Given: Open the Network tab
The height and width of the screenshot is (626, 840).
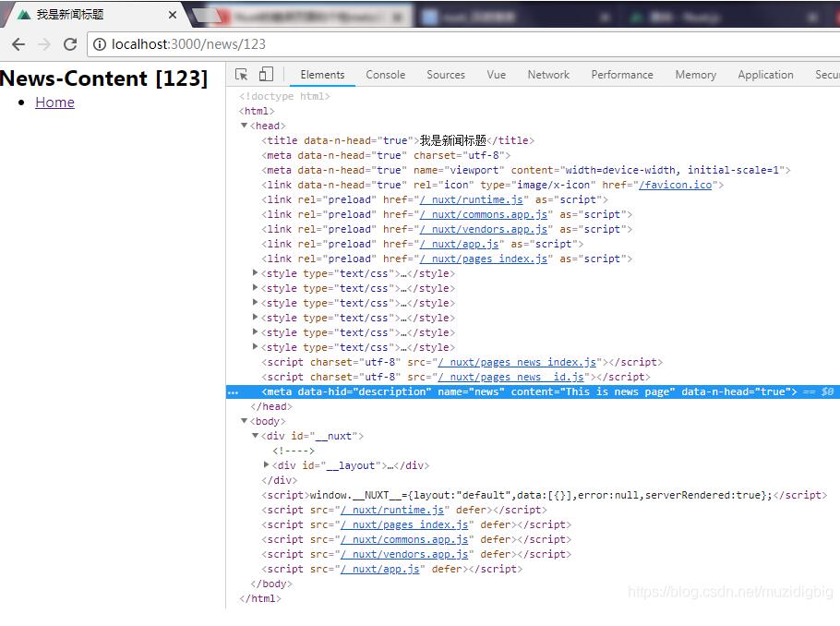Looking at the screenshot, I should 548,75.
